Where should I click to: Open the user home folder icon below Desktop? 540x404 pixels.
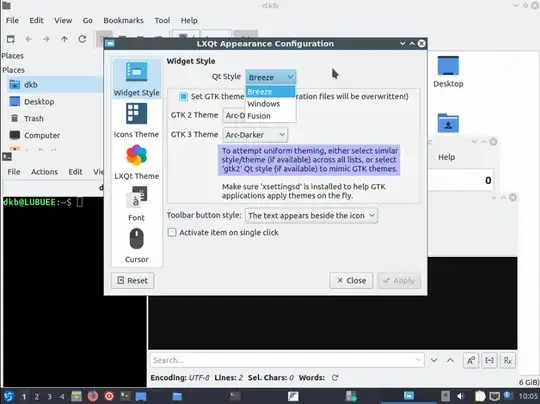click(x=448, y=123)
